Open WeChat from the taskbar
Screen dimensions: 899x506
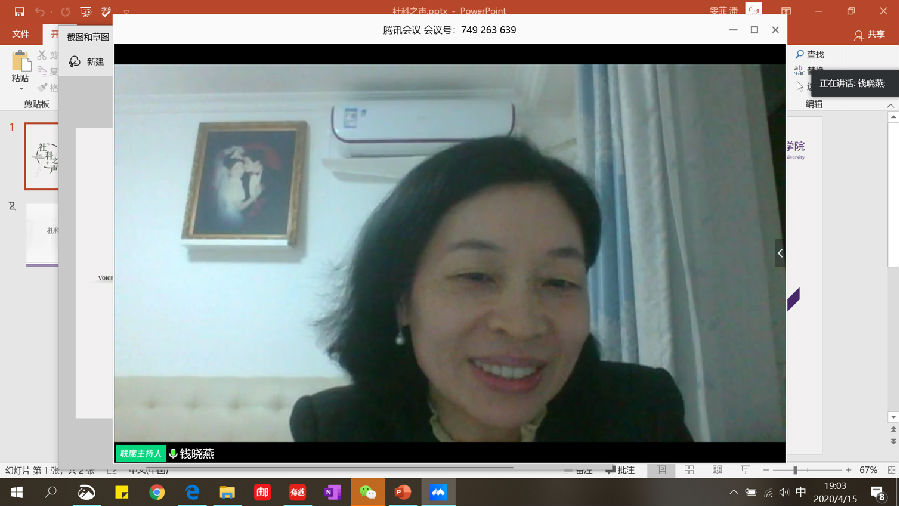368,492
